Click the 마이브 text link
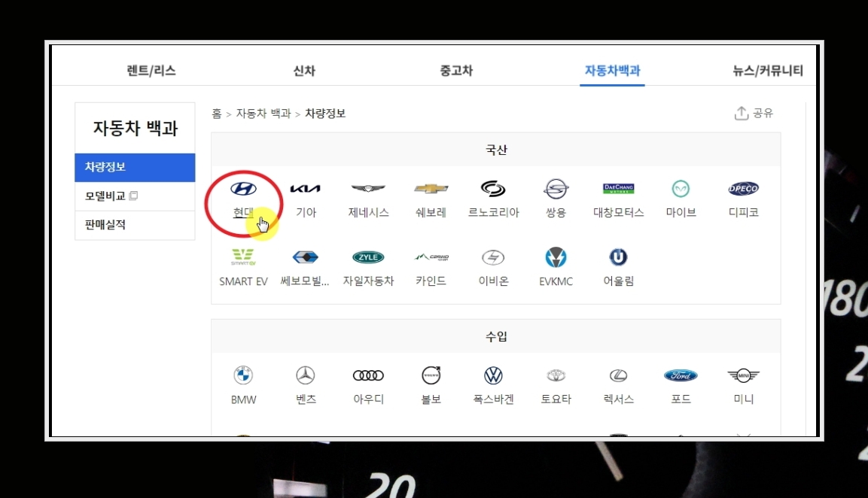The width and height of the screenshot is (868, 498). (681, 212)
